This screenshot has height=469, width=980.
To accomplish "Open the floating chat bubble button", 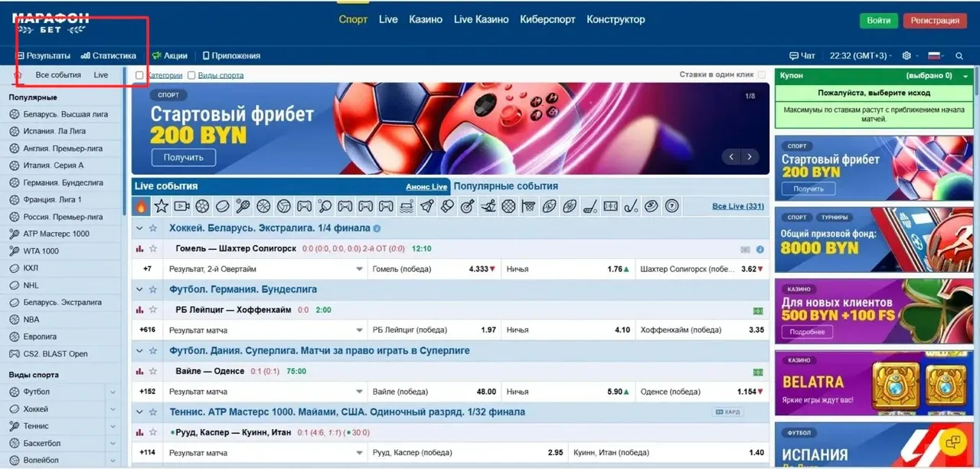I will coord(953,442).
